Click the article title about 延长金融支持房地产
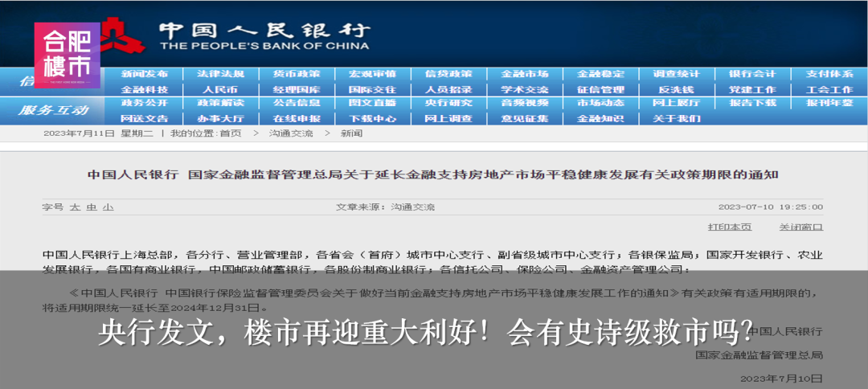 pos(433,175)
